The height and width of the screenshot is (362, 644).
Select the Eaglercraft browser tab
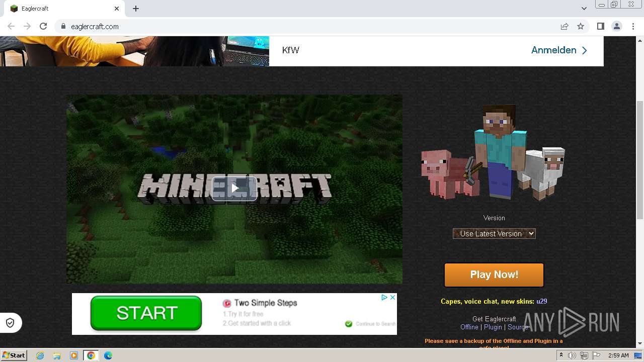64,9
